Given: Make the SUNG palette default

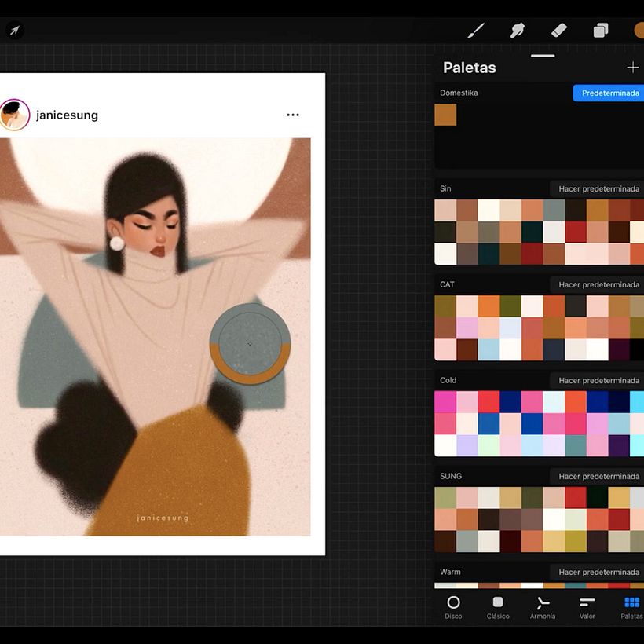Looking at the screenshot, I should [597, 476].
